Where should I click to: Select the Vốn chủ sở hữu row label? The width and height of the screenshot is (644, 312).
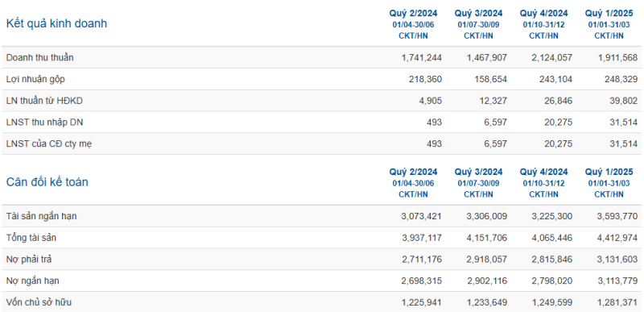39,302
